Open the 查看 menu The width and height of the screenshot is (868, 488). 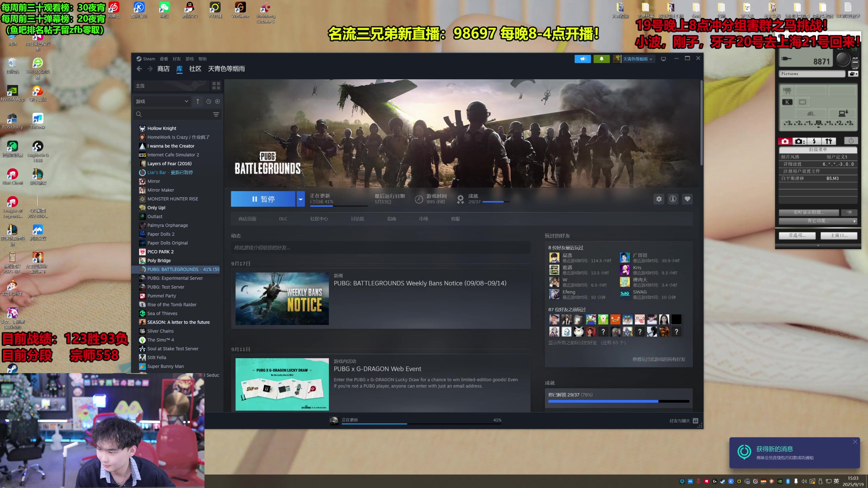(x=164, y=59)
